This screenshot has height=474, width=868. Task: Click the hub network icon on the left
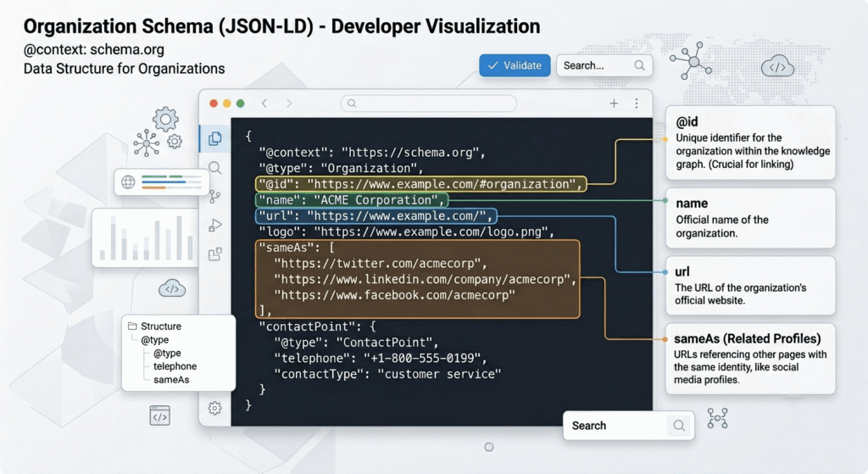146,143
